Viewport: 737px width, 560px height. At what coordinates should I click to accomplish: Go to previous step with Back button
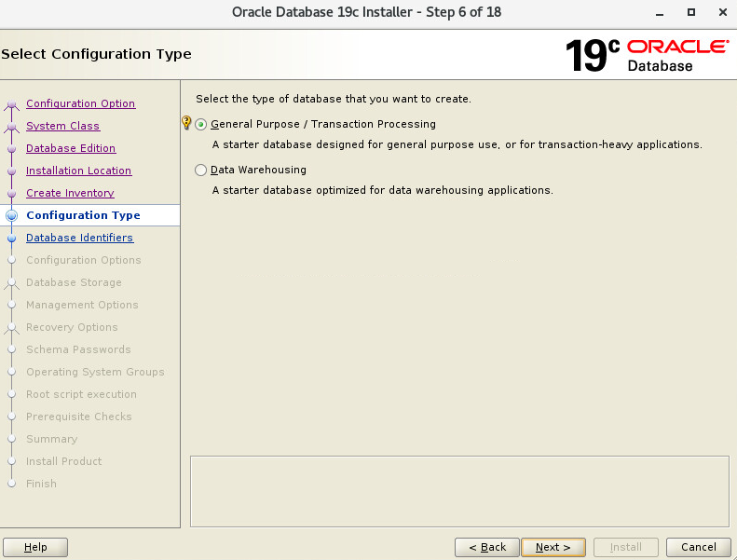coord(487,547)
